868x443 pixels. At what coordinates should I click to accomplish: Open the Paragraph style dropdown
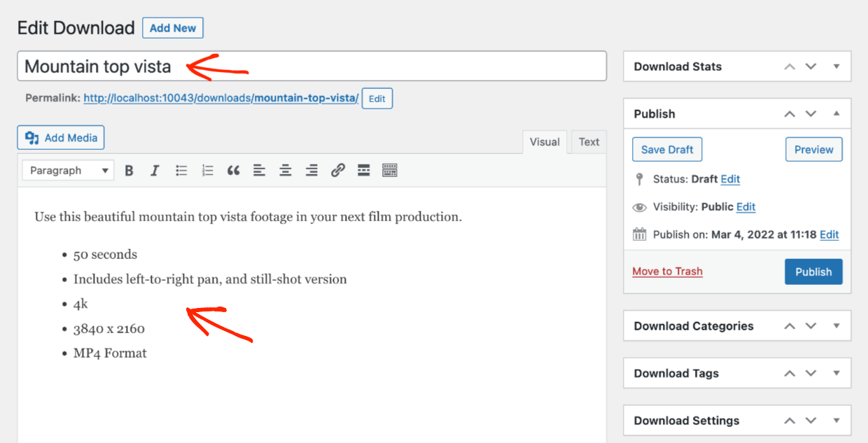[x=67, y=170]
